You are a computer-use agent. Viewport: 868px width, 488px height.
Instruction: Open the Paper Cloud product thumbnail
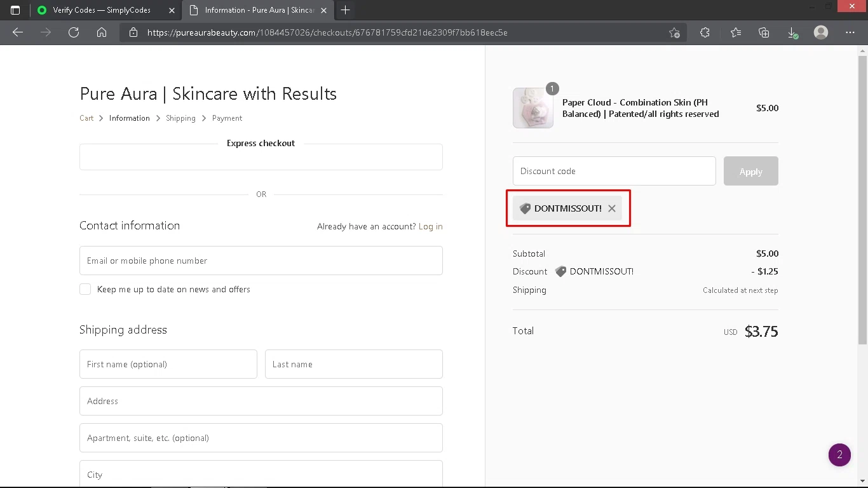tap(533, 108)
